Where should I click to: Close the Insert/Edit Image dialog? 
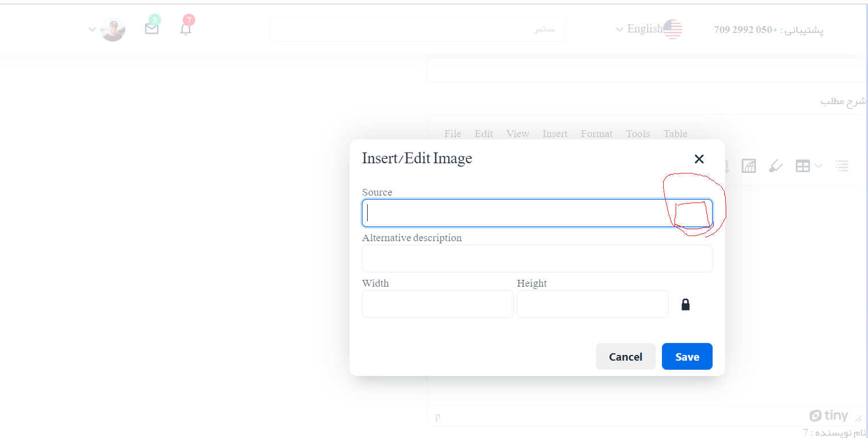pos(699,159)
